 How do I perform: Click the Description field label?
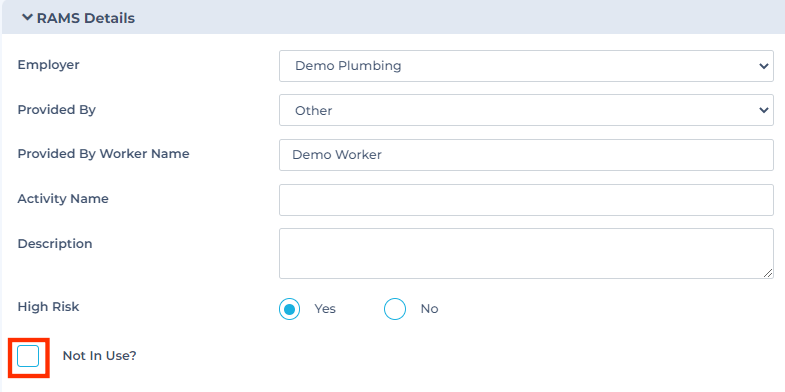pos(55,244)
